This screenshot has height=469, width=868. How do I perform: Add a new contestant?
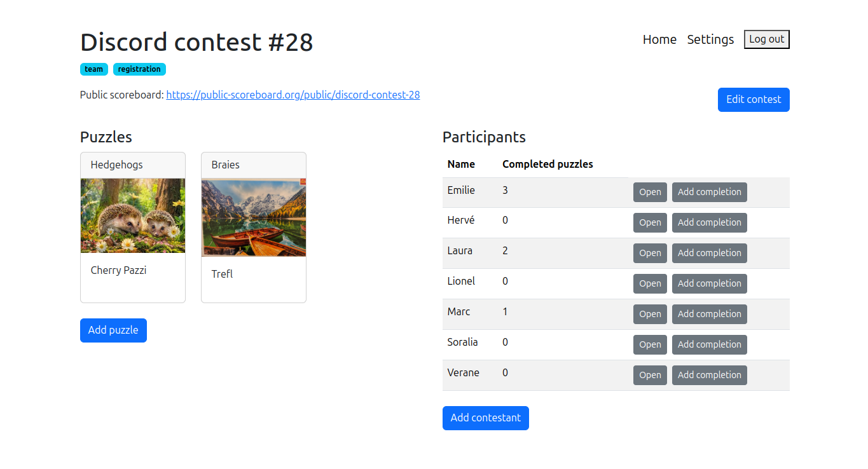(486, 418)
